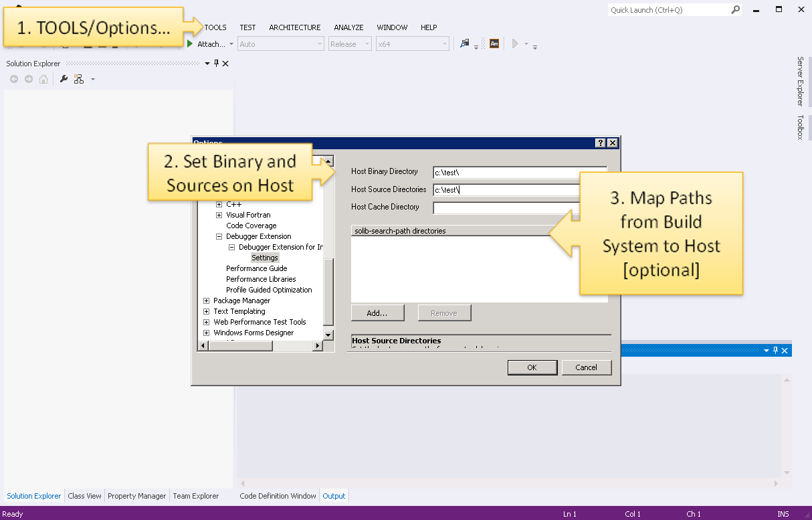Click OK to confirm the Options dialog
Screen dimensions: 812x520
point(532,367)
